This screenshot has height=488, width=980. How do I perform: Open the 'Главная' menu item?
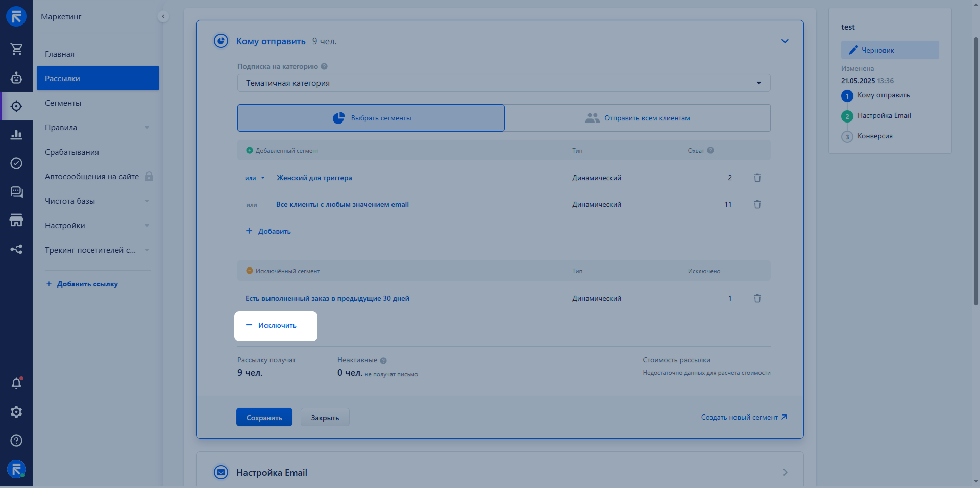(x=60, y=54)
